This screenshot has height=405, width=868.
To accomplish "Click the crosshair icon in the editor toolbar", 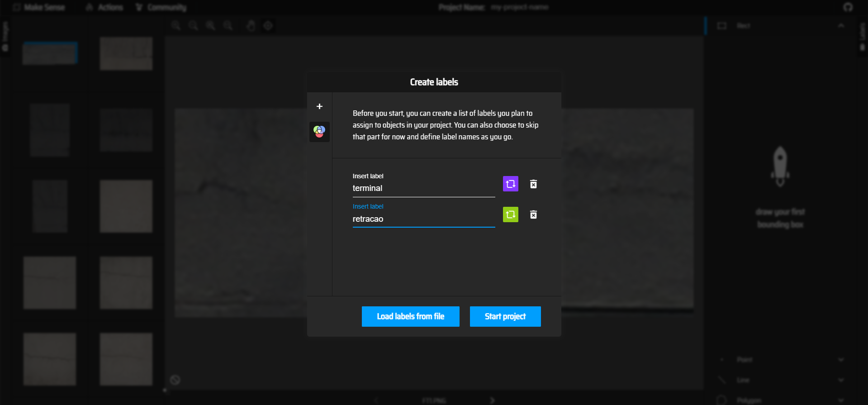I will click(268, 26).
